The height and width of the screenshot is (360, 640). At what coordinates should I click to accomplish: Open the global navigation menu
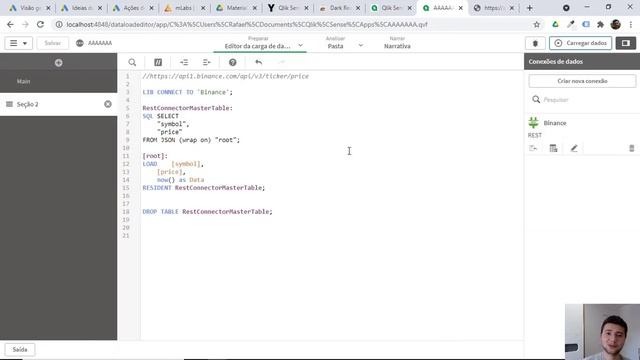(18, 43)
